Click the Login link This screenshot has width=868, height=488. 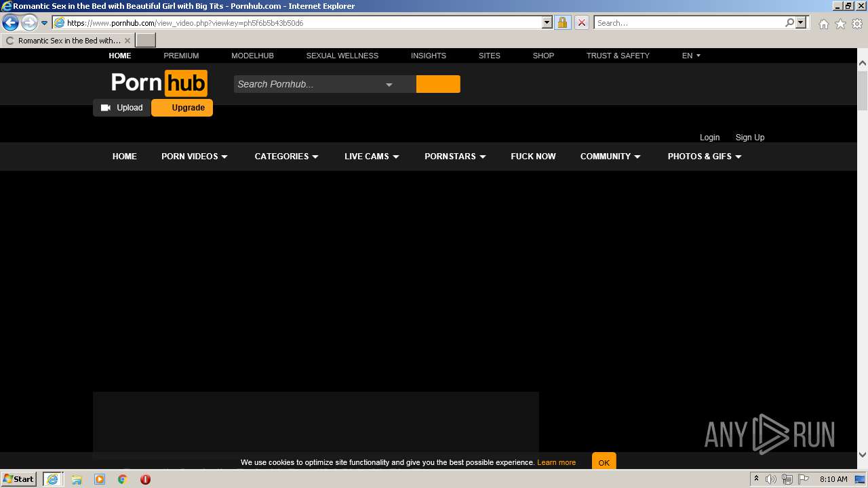(709, 138)
